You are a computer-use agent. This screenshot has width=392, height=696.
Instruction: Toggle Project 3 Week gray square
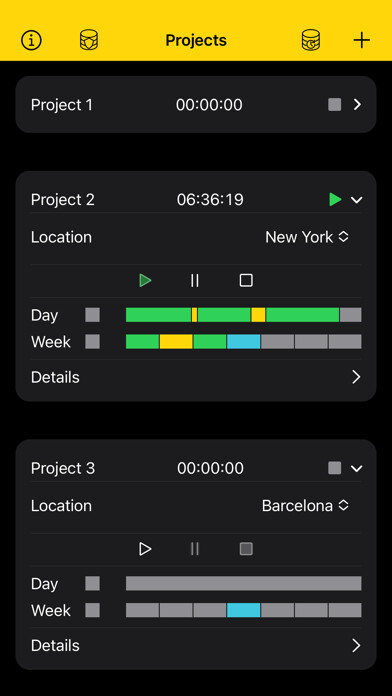pos(92,610)
